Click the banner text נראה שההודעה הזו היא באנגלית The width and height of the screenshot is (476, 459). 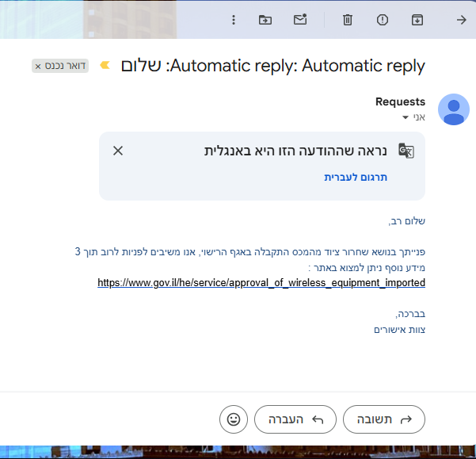tap(295, 151)
